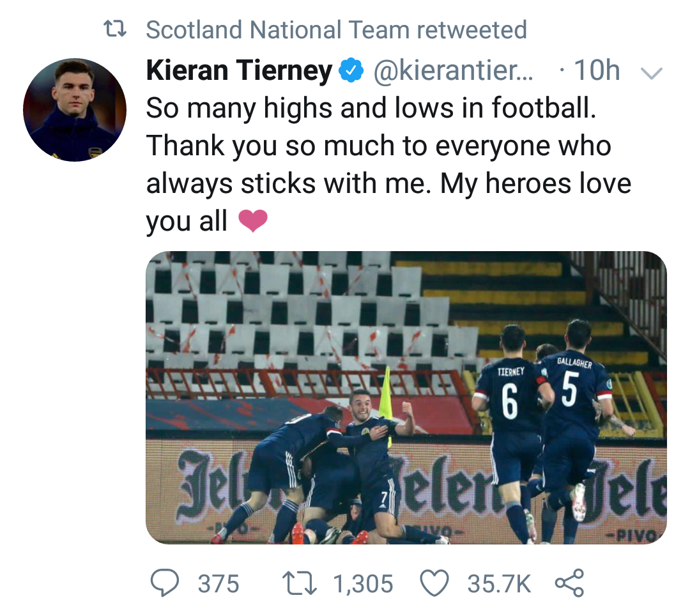Viewport: 690px width, 616px height.
Task: Like the tweet with the heart icon
Action: [x=434, y=583]
